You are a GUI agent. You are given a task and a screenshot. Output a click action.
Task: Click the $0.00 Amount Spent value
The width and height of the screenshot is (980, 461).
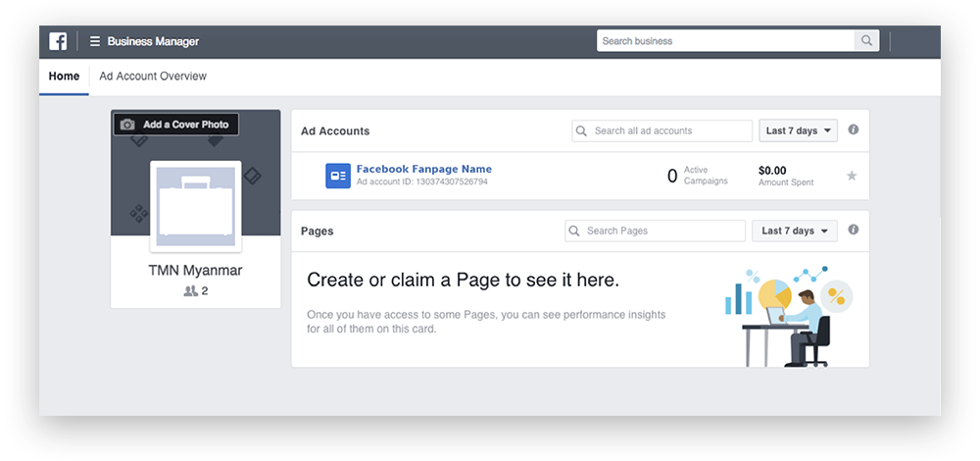point(772,170)
